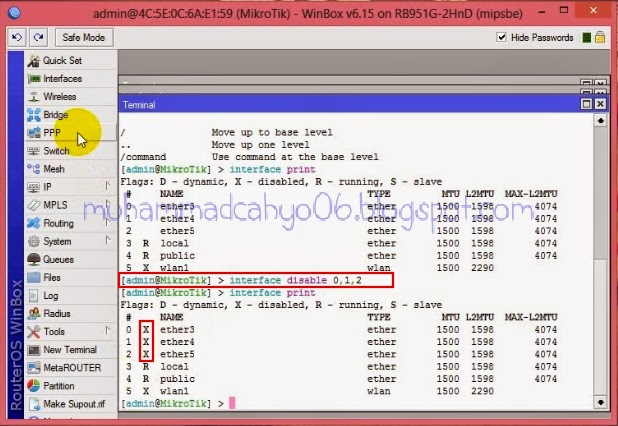Open the MetaROUTER icon
This screenshot has width=618, height=426.
(34, 368)
